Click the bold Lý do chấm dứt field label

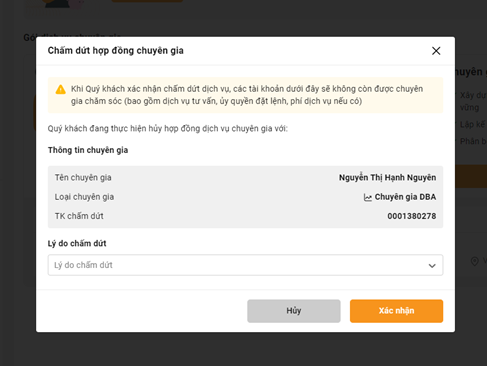tap(77, 244)
